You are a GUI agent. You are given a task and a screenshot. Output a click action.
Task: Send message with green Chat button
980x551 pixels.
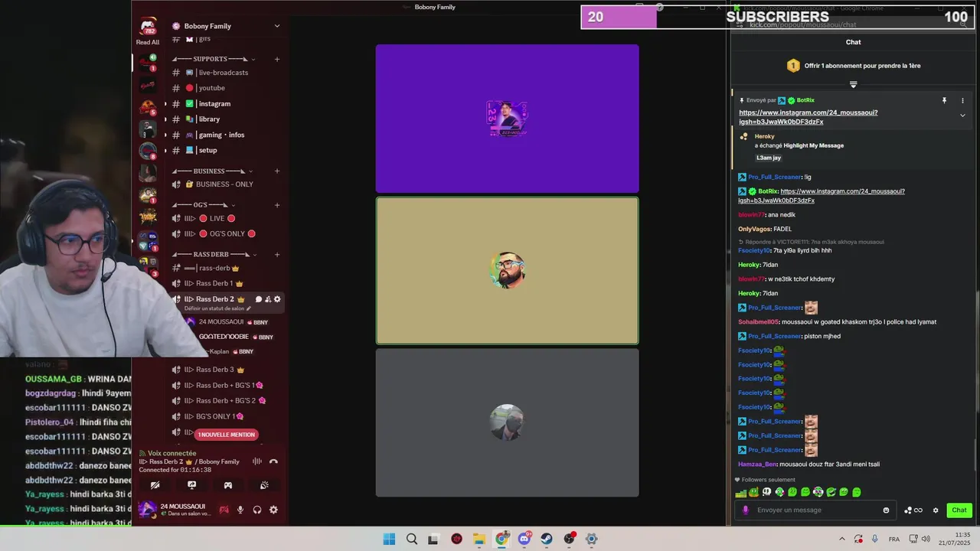point(959,510)
